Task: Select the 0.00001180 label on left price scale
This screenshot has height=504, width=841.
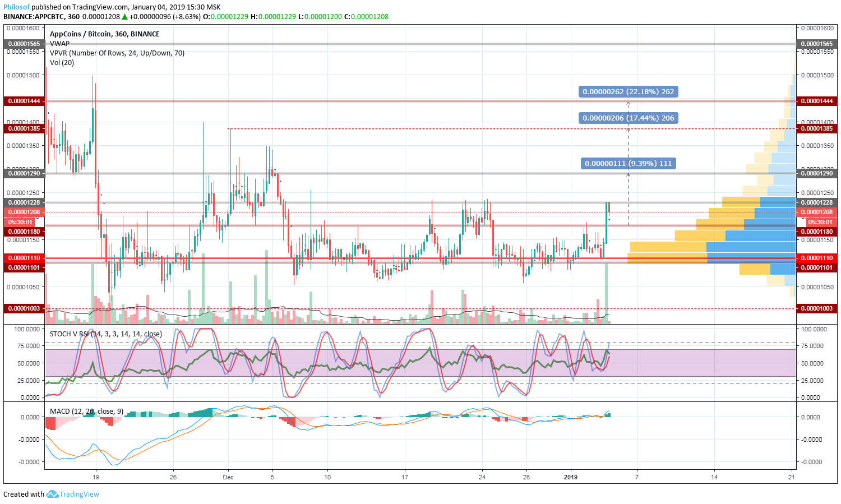Action: click(24, 232)
